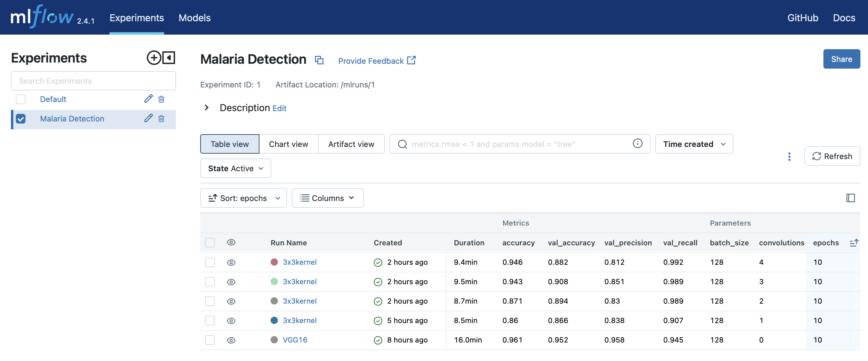Check the run with 9.4min duration
This screenshot has height=361, width=868.
tap(210, 262)
